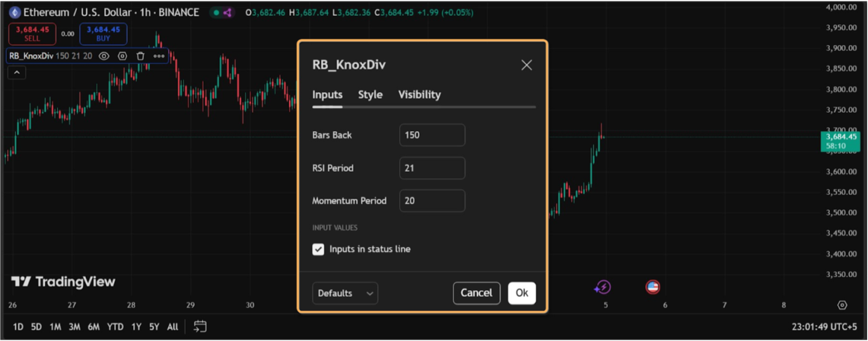Click the TradingView logo
This screenshot has width=868, height=341.
tap(63, 282)
